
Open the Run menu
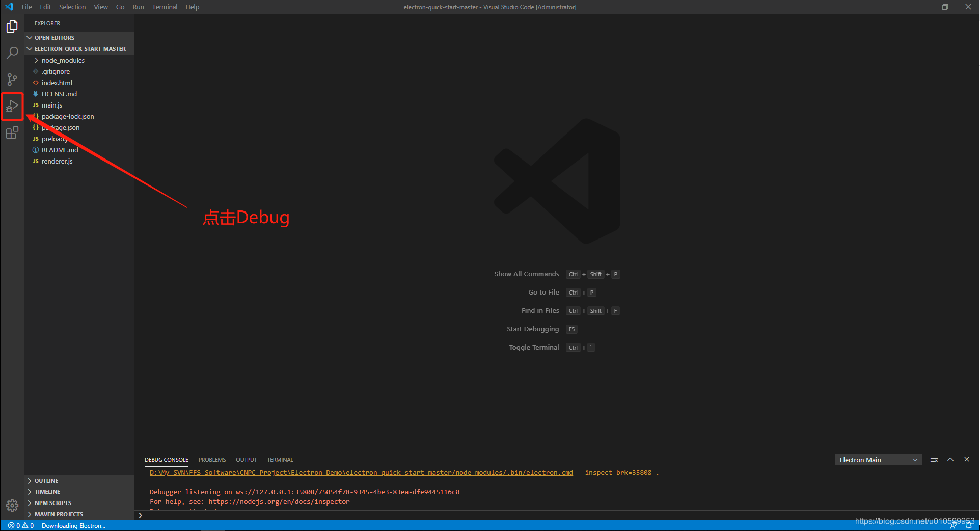coord(138,7)
